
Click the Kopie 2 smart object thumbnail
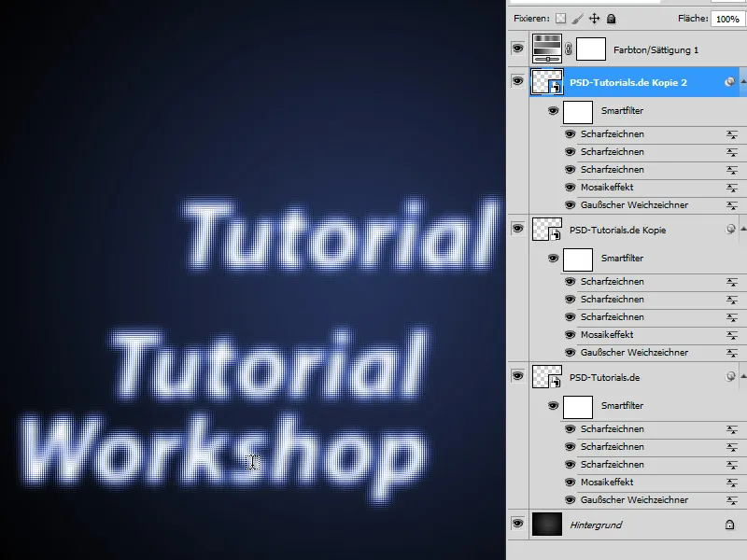pyautogui.click(x=547, y=81)
